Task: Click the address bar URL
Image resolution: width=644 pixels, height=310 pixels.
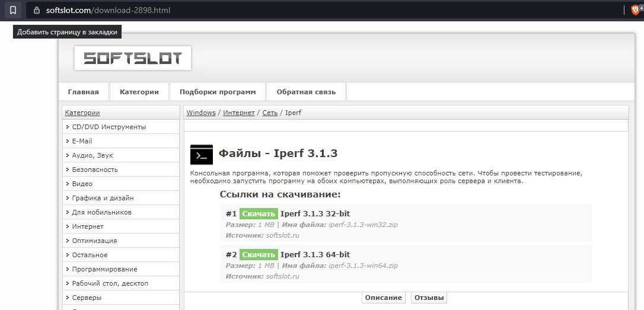Action: pos(108,10)
